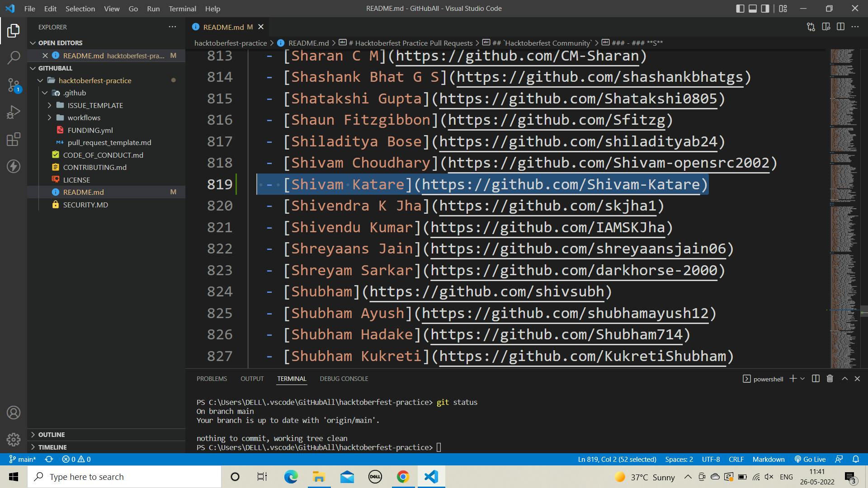
Task: Change Spaces: 2 indentation setting
Action: pyautogui.click(x=679, y=459)
